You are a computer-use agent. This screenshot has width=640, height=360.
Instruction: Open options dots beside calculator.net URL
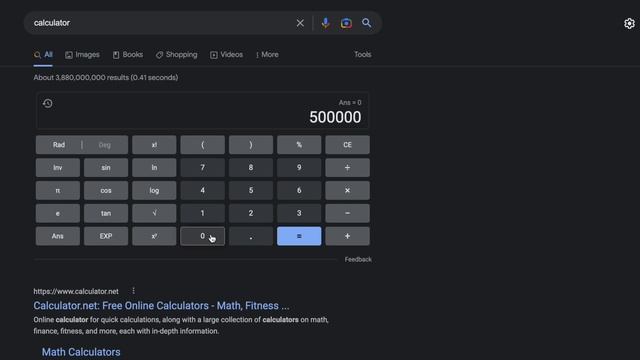pyautogui.click(x=133, y=291)
